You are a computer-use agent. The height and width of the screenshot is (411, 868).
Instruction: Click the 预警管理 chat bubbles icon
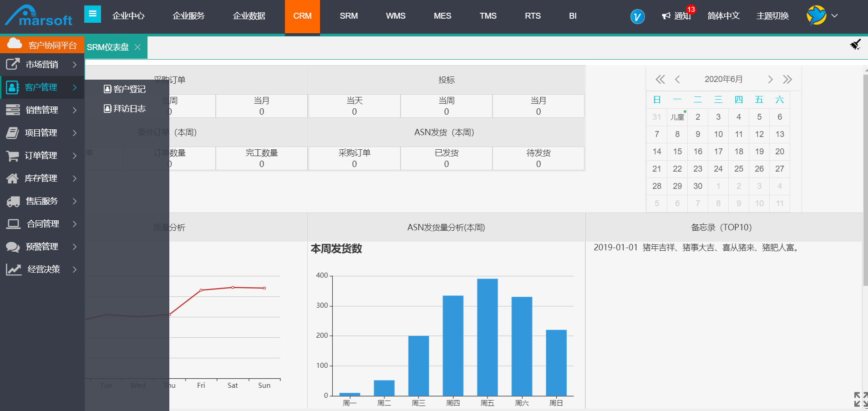click(13, 247)
